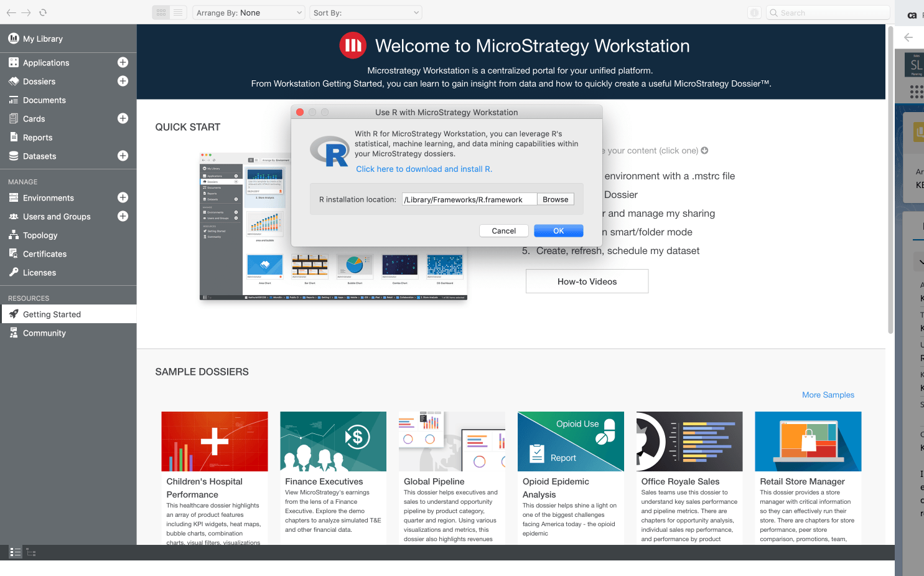This screenshot has width=924, height=576.
Task: Click Browse for R installation location
Action: pyautogui.click(x=556, y=199)
